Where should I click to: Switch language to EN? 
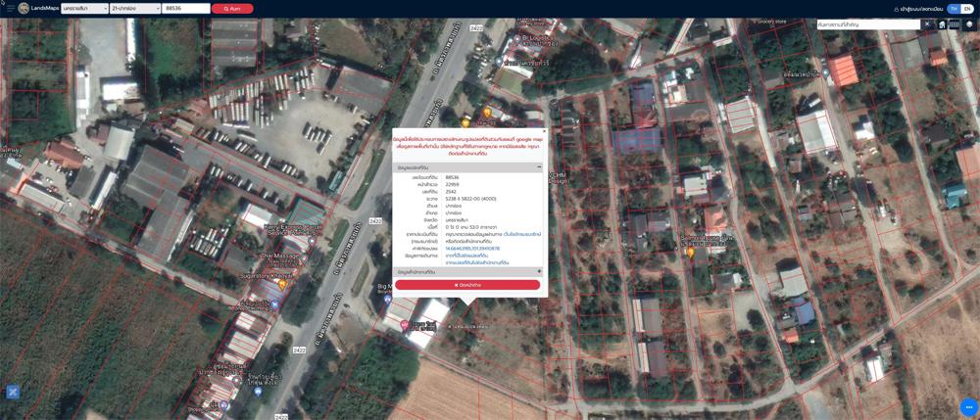pyautogui.click(x=967, y=9)
